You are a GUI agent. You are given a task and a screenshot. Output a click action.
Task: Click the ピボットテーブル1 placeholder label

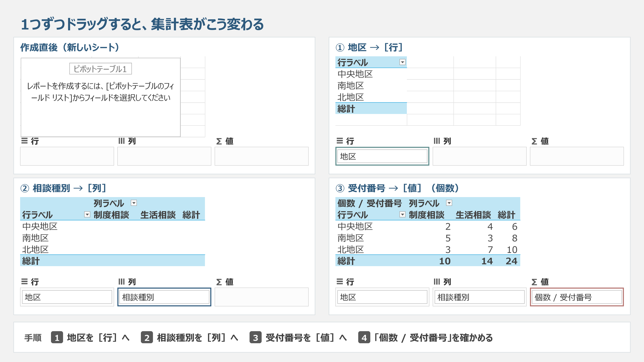(101, 69)
